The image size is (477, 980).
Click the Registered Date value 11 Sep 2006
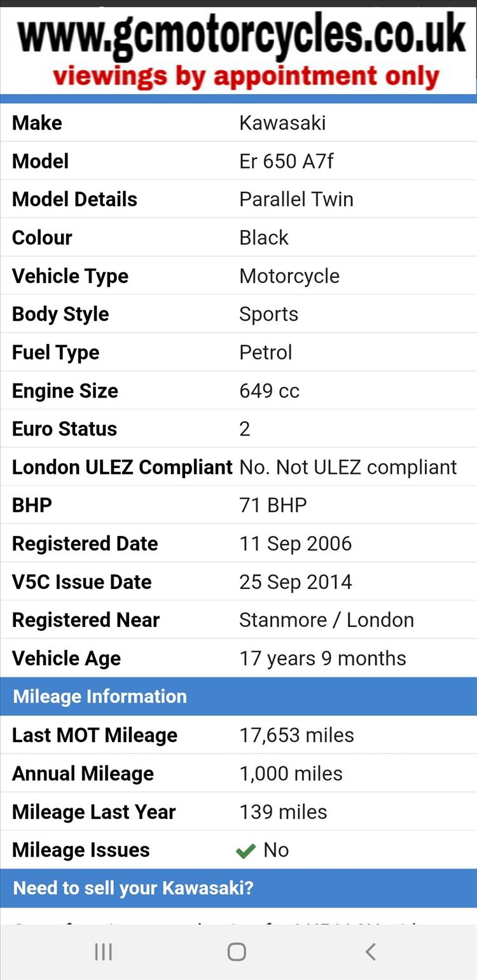pos(295,544)
